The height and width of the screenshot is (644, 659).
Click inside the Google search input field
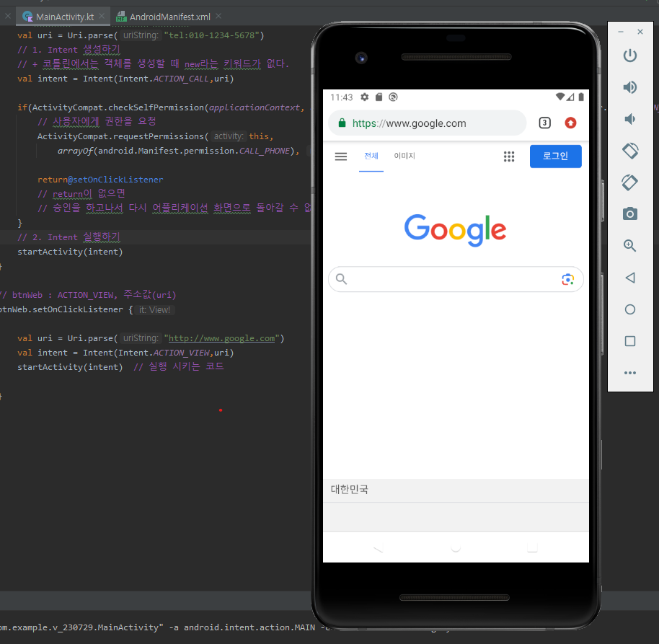(456, 279)
